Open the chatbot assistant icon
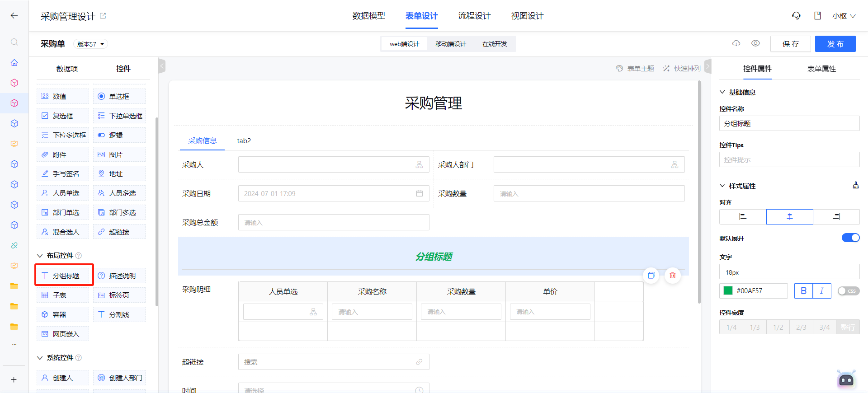The height and width of the screenshot is (393, 868). click(x=846, y=379)
